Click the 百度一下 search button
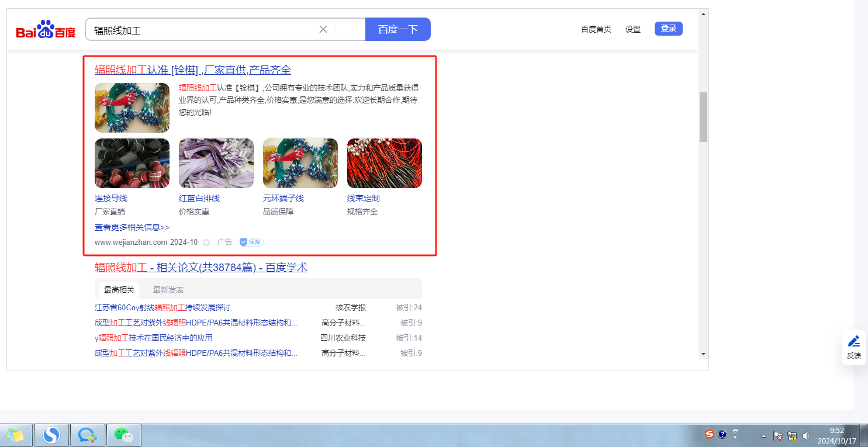The width and height of the screenshot is (868, 447). [x=398, y=29]
